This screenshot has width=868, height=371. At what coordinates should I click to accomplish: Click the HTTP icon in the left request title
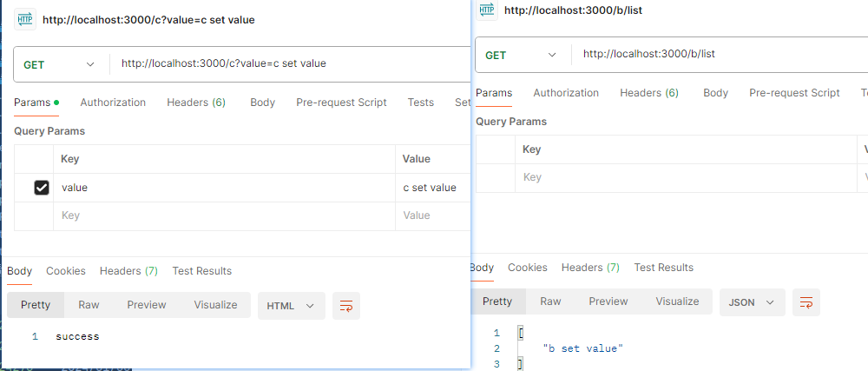[x=25, y=19]
